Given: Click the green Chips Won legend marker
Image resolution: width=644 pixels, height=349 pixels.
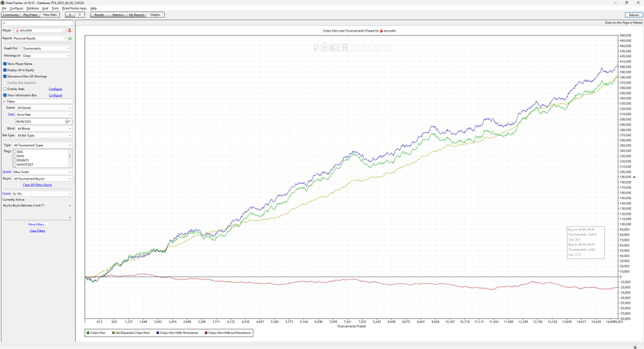Looking at the screenshot, I should [88, 333].
